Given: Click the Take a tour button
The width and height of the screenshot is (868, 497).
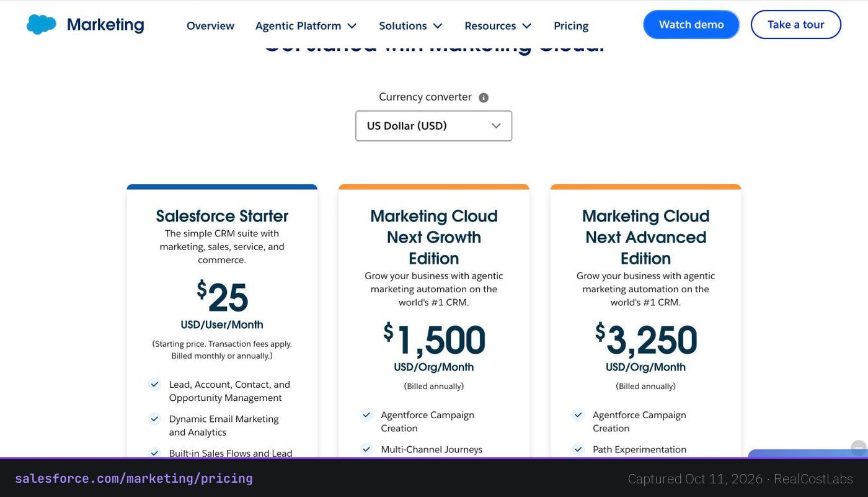Looking at the screenshot, I should (796, 25).
